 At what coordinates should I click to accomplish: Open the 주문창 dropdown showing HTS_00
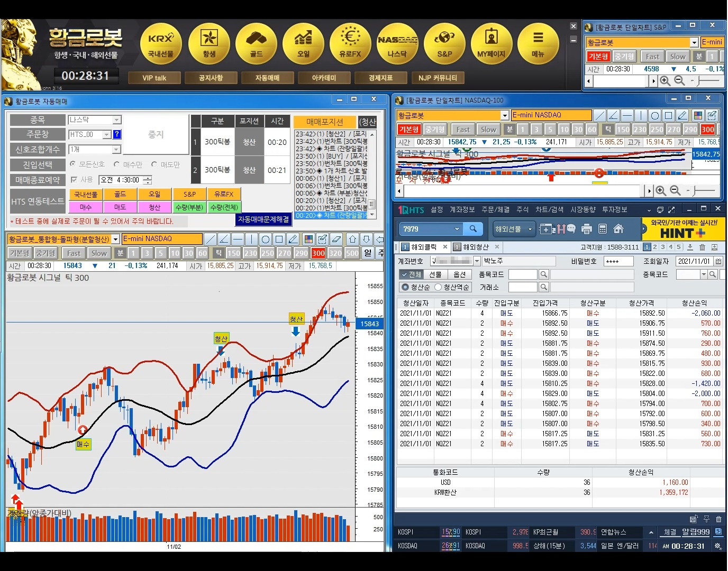pos(107,135)
